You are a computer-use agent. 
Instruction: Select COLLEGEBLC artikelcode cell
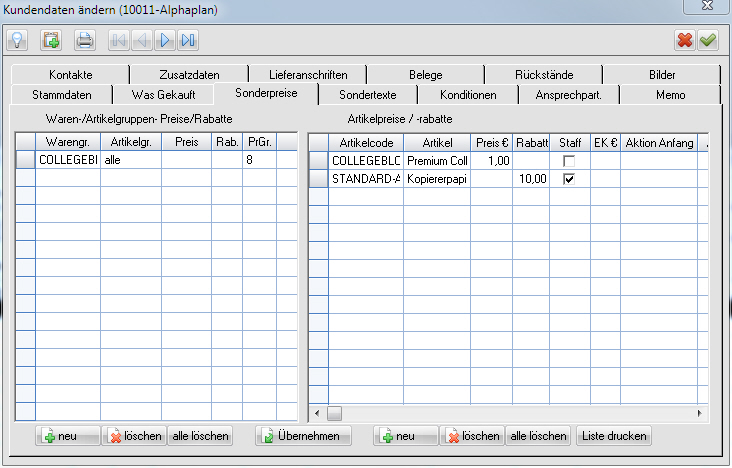366,161
